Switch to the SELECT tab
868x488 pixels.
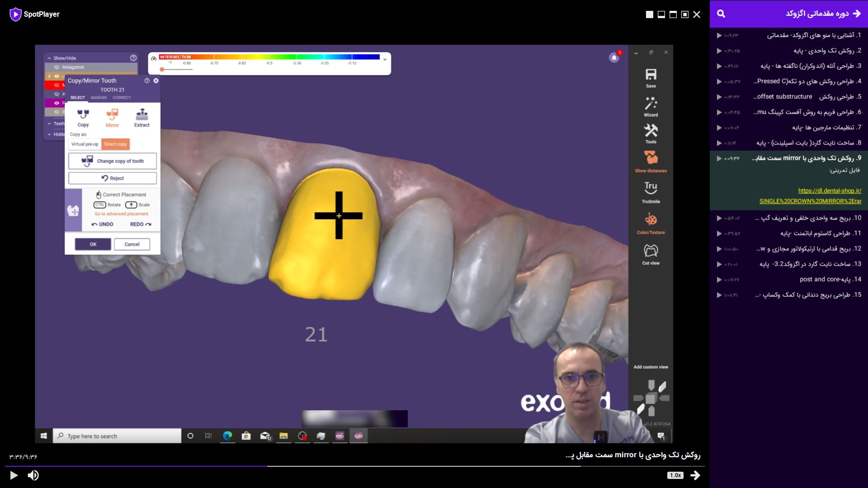pos(77,98)
